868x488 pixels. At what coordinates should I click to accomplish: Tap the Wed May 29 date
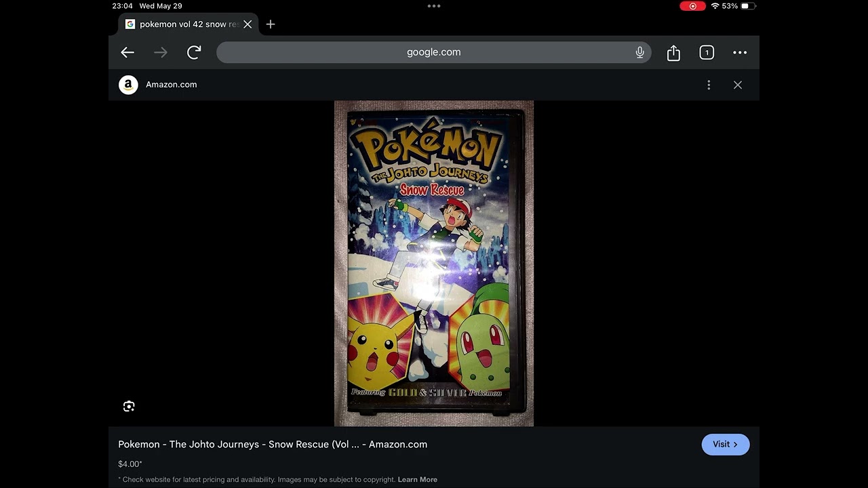(161, 6)
